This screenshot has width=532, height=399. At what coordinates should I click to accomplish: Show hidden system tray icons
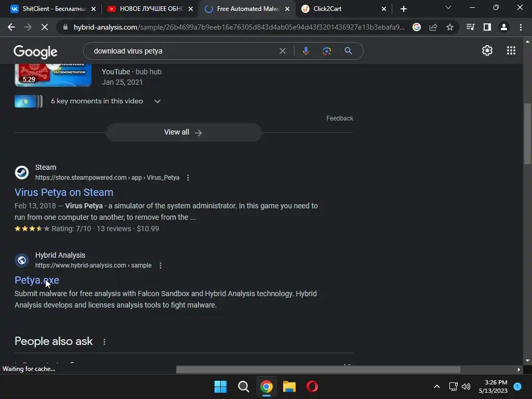click(x=437, y=387)
